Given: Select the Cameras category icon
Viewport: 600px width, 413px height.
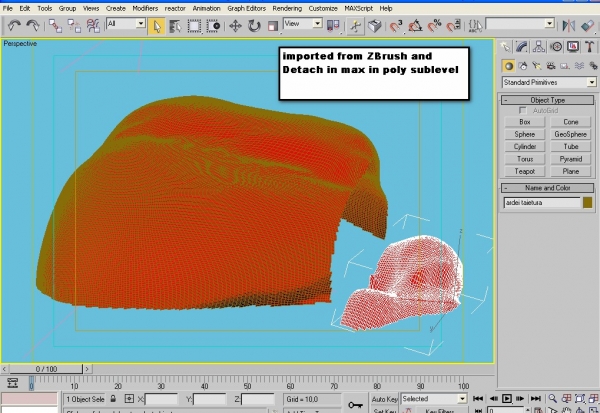Looking at the screenshot, I should point(551,66).
